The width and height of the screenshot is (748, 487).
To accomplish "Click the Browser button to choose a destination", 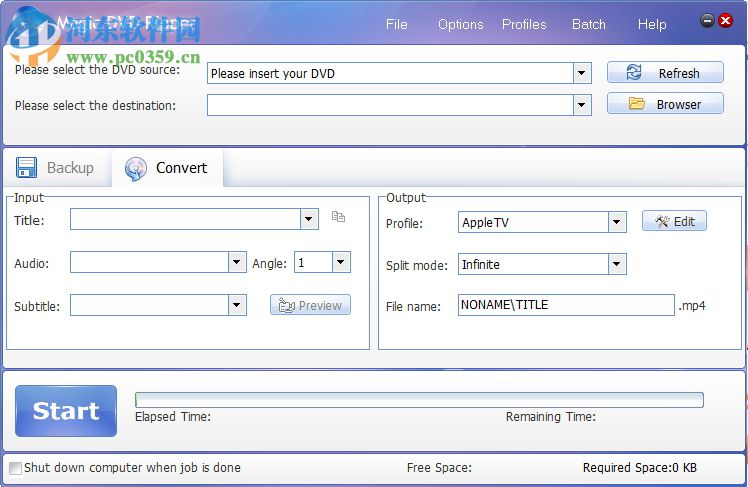I will pos(665,104).
